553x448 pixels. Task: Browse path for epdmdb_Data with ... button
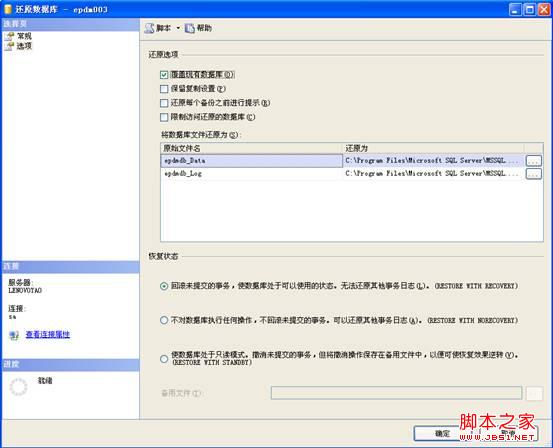point(534,161)
